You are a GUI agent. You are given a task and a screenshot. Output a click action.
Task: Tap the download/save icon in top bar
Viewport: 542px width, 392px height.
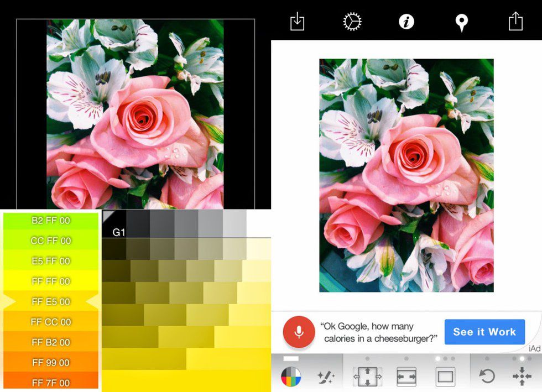coord(297,22)
